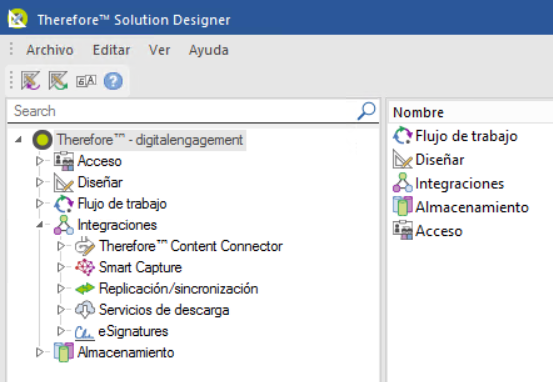Click design toolbar icon with green arrows
Viewport: 553px width, 382px height.
click(x=58, y=81)
